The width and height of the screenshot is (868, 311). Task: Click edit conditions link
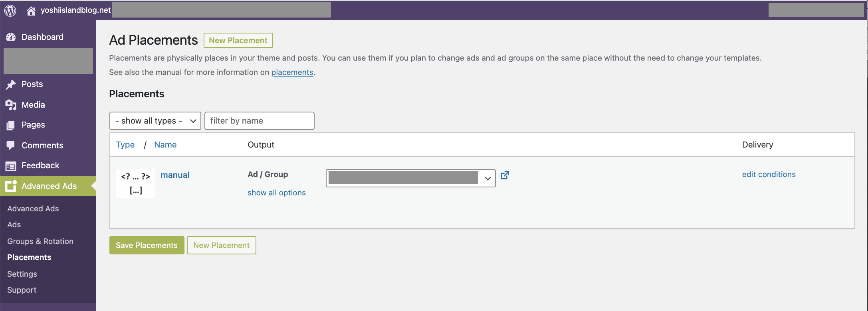point(769,175)
